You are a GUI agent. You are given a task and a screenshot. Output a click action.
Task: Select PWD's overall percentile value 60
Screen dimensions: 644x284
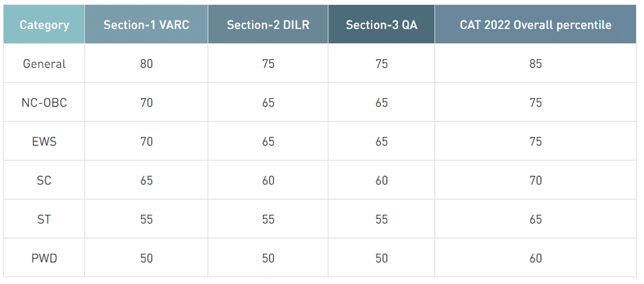tap(535, 258)
